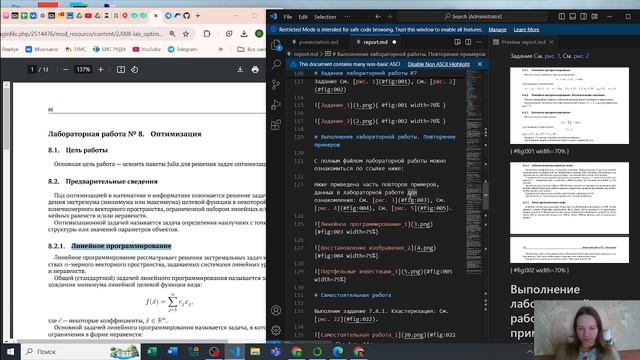The width and height of the screenshot is (640, 360).
Task: Toggle primary side bar layout icon
Action: pos(562,16)
